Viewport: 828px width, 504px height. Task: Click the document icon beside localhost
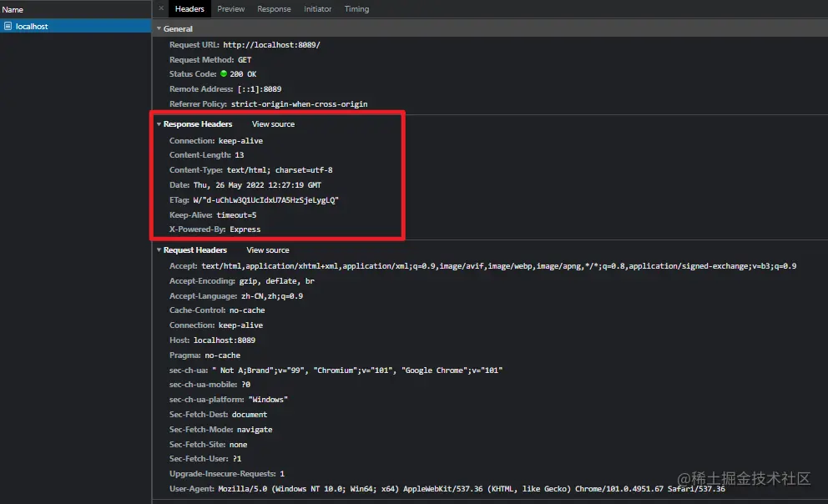8,26
